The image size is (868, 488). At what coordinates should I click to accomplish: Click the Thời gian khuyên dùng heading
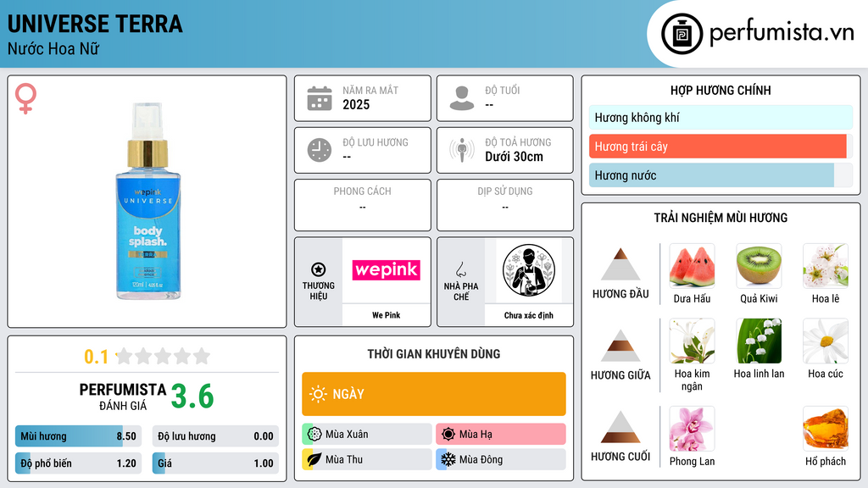[434, 353]
